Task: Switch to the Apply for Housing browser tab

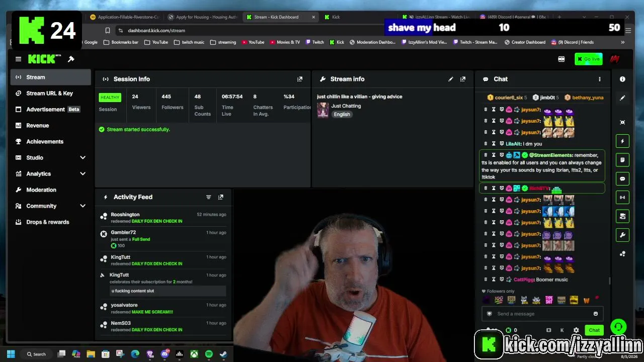Action: click(202, 17)
